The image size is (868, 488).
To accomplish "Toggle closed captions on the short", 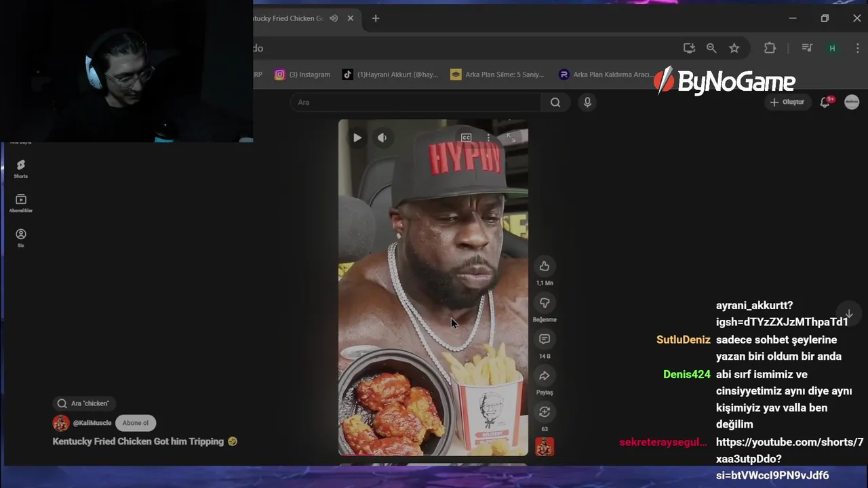I will click(466, 138).
